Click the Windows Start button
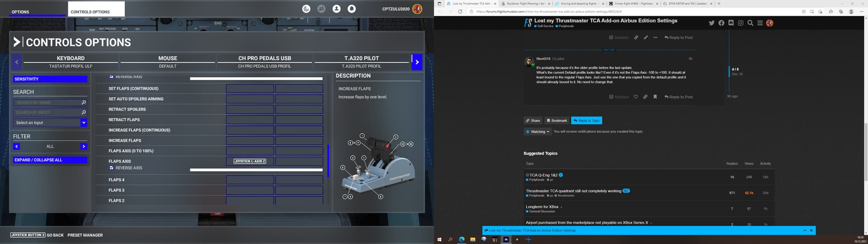 click(439, 239)
